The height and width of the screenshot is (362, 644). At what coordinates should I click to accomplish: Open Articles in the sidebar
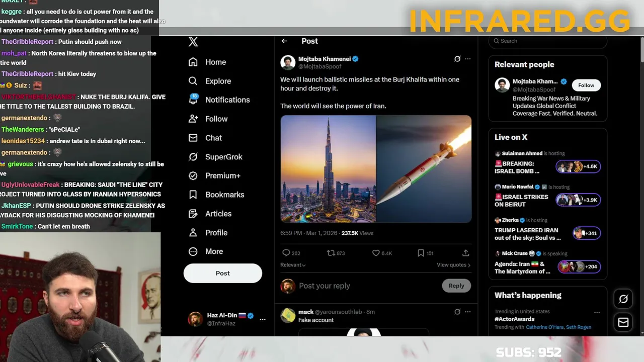tap(210, 214)
